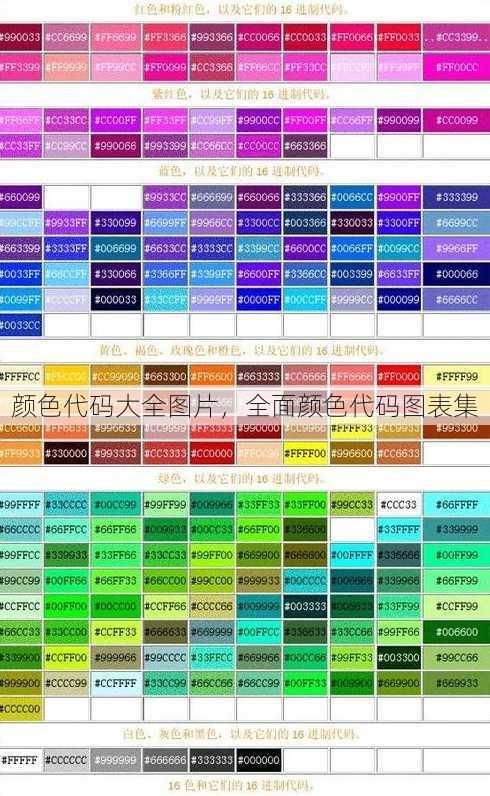Click the #99CC66 swatch
This screenshot has width=490, height=796.
click(456, 658)
